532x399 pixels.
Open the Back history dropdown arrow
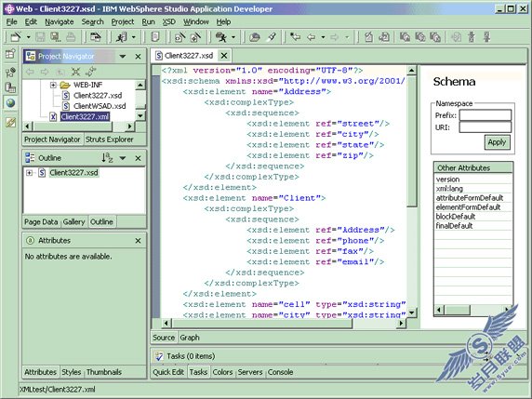tap(323, 37)
